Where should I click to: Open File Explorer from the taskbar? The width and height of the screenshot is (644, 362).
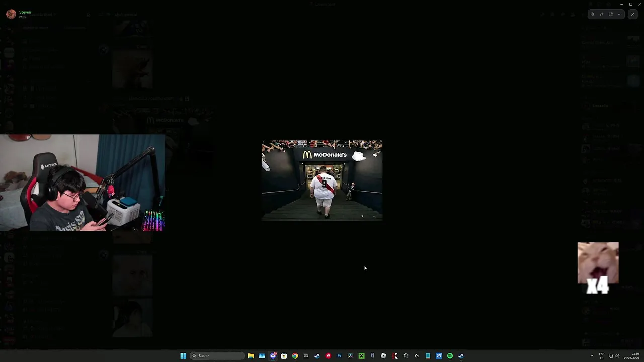(251, 356)
